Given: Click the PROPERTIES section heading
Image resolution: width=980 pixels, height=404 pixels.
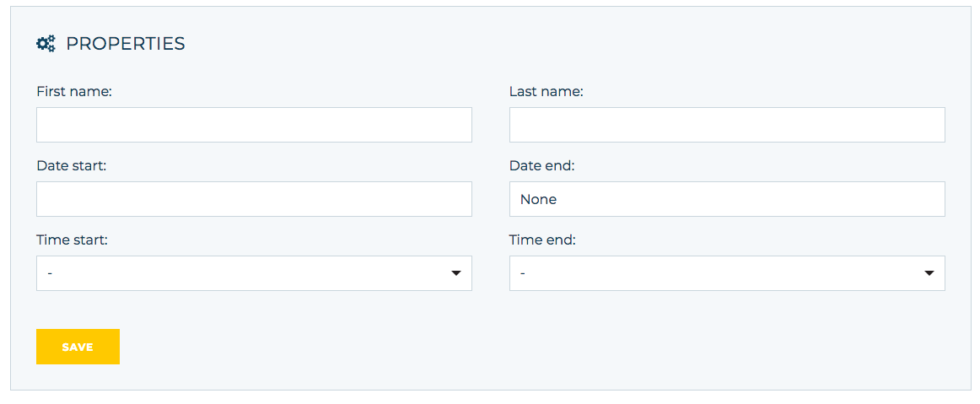Looking at the screenshot, I should pyautogui.click(x=126, y=44).
